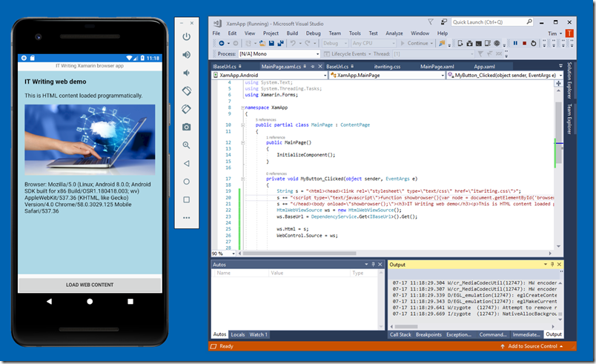Click the Open File folder icon

pos(262,43)
